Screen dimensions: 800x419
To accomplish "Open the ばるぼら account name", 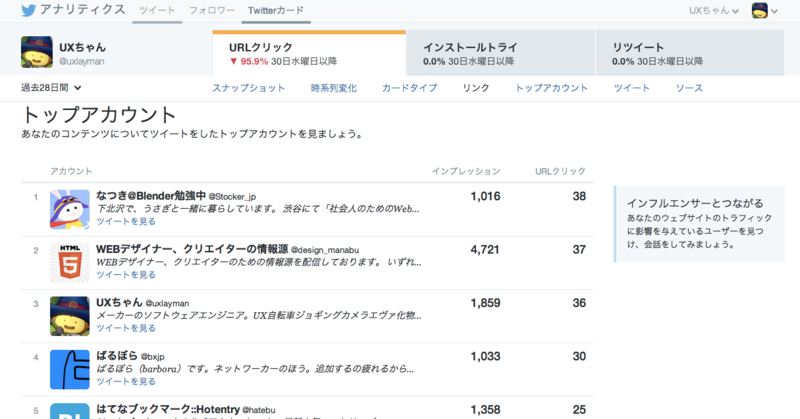I will [x=117, y=356].
